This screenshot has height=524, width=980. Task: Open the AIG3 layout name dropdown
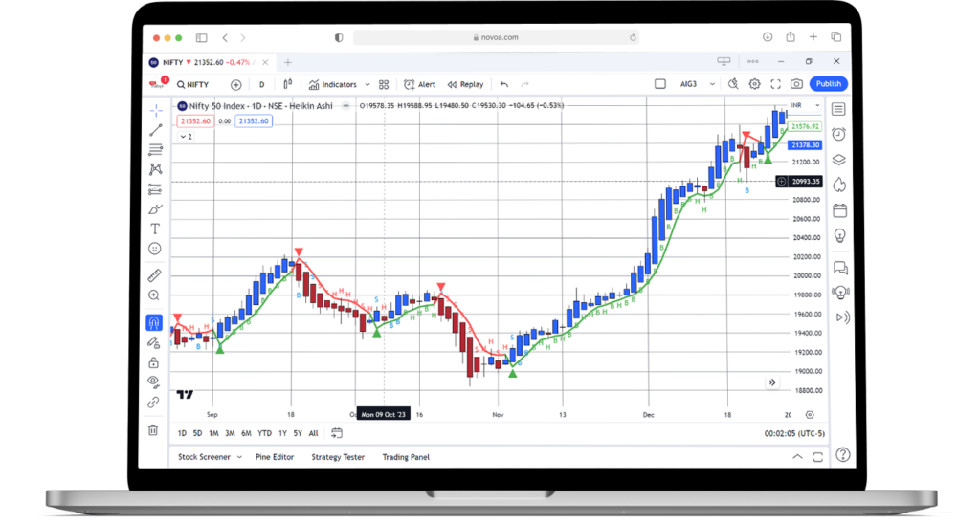click(697, 84)
